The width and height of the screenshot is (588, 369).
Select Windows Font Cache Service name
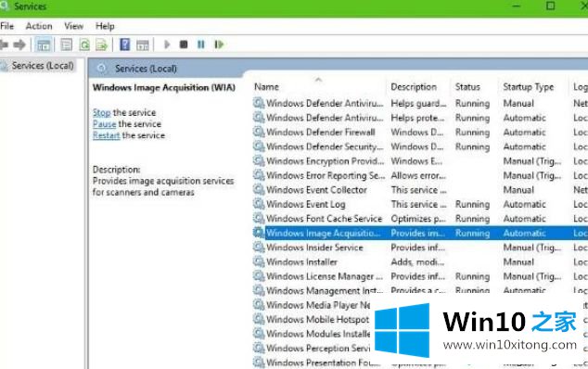324,218
